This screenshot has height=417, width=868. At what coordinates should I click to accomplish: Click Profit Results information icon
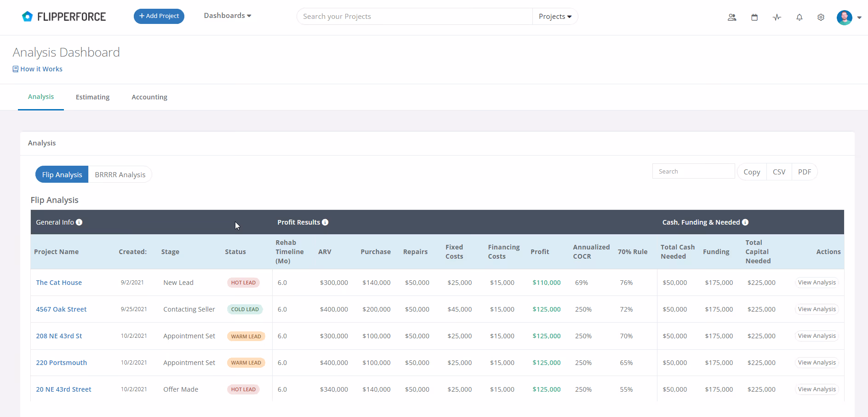point(325,222)
